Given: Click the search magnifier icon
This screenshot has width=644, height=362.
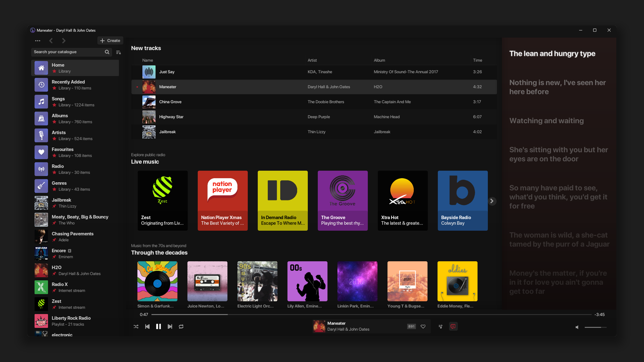Looking at the screenshot, I should [107, 52].
